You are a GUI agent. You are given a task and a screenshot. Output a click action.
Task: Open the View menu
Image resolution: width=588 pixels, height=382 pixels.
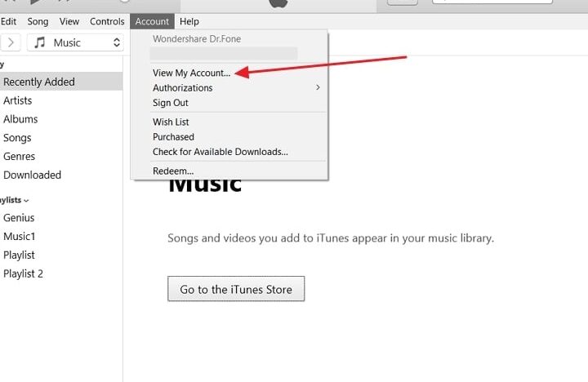click(x=69, y=21)
